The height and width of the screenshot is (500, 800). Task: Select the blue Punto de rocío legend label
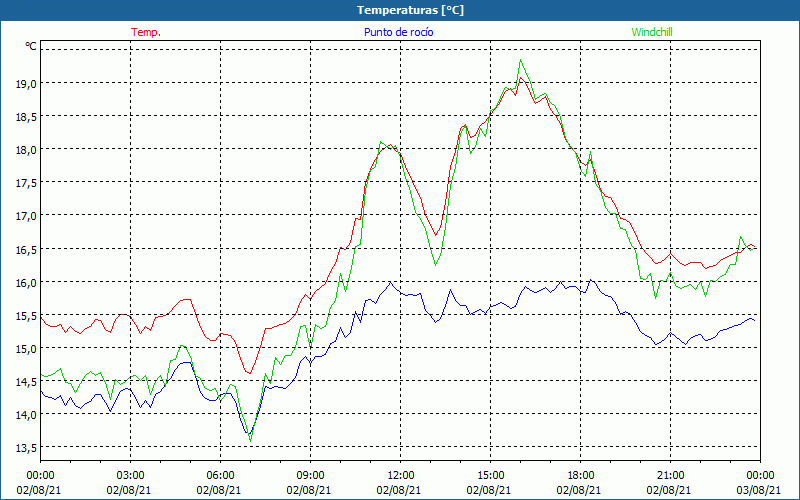398,32
